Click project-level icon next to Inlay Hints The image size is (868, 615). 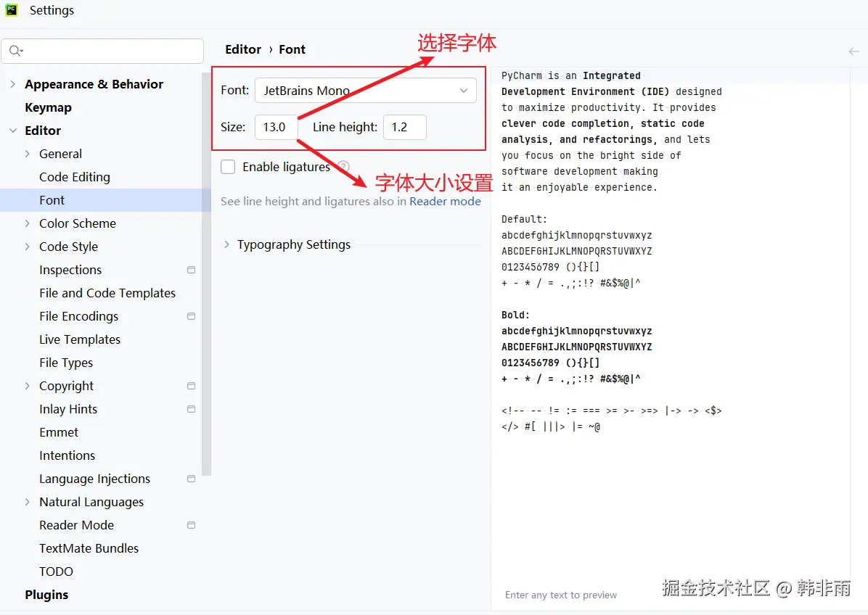tap(191, 409)
